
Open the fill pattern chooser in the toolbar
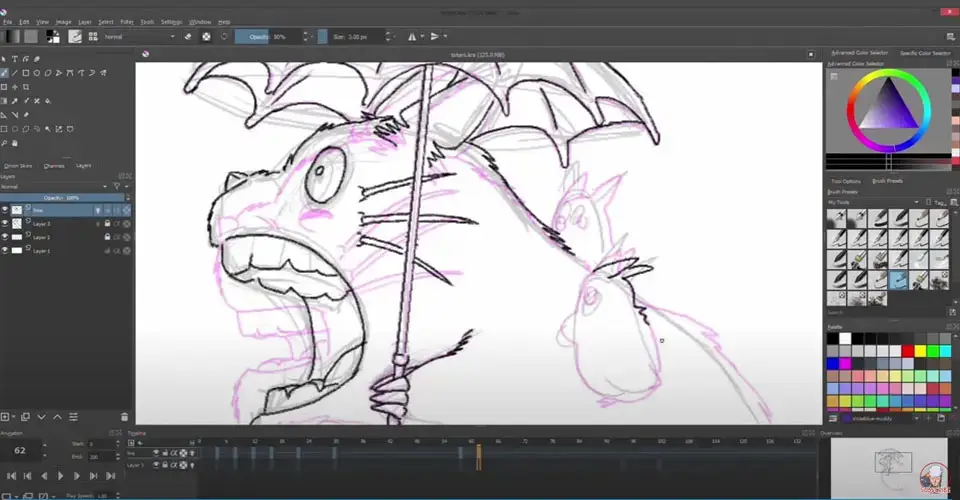point(31,37)
